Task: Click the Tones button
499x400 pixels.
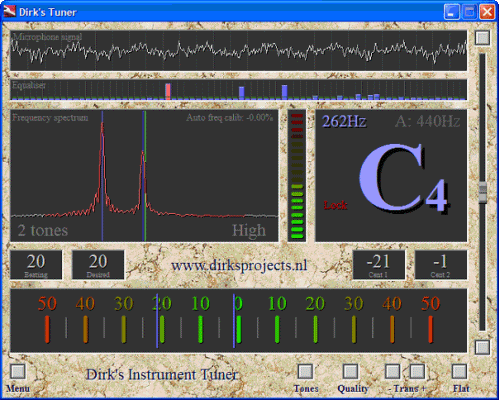Action: (x=305, y=371)
